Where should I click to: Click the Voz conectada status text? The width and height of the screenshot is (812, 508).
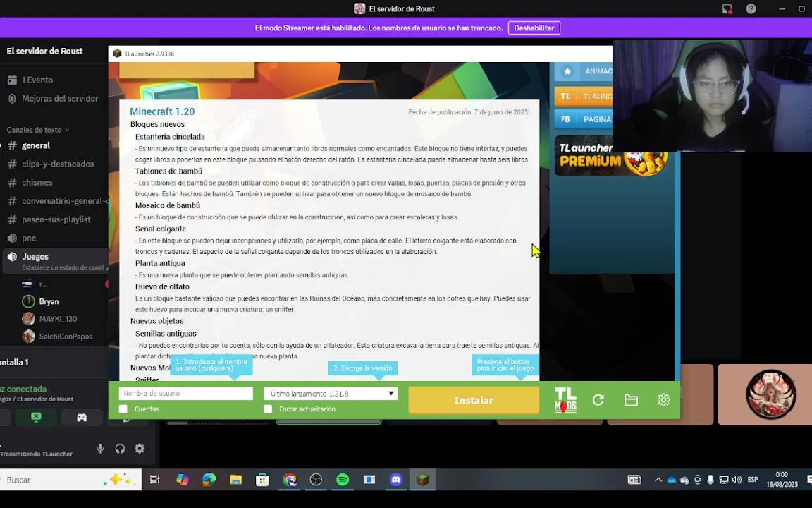(23, 389)
